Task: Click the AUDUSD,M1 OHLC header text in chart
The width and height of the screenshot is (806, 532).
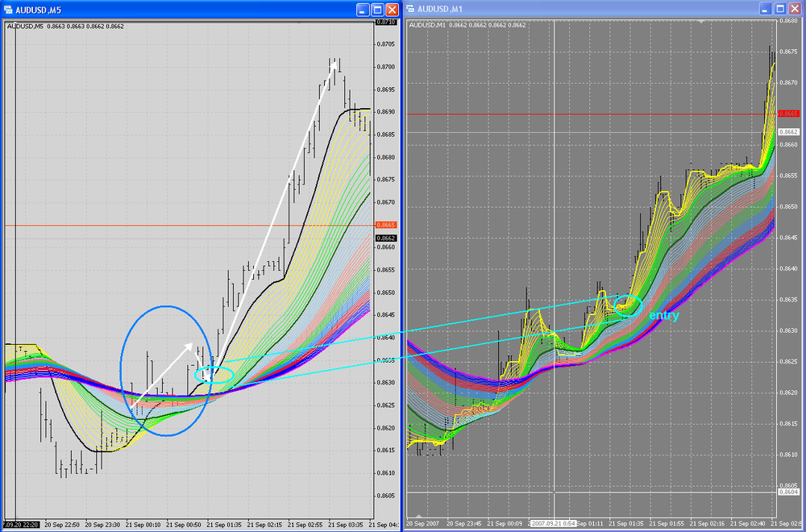Action: 467,25
